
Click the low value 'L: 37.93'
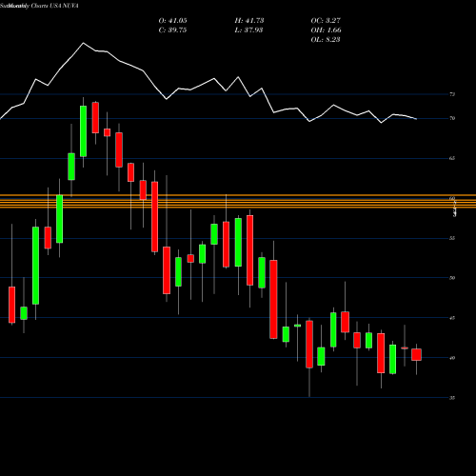tap(248, 30)
